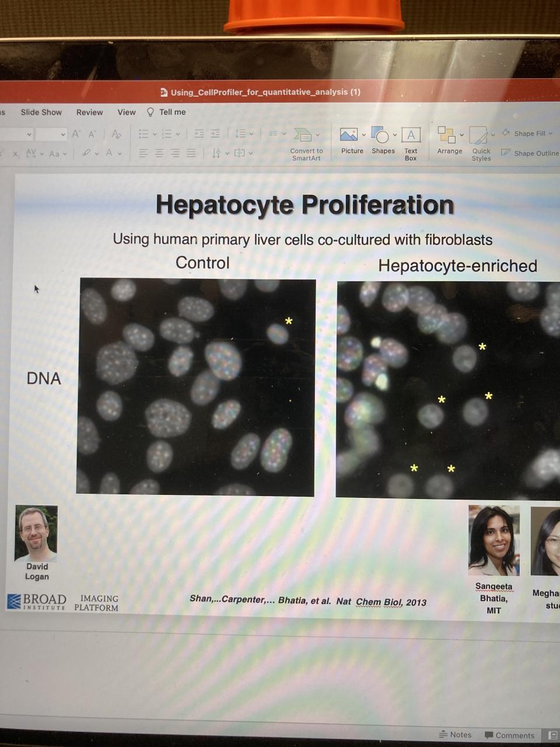
Task: Select the Sangeeta Bhatia, MIT caption
Action: (x=494, y=598)
